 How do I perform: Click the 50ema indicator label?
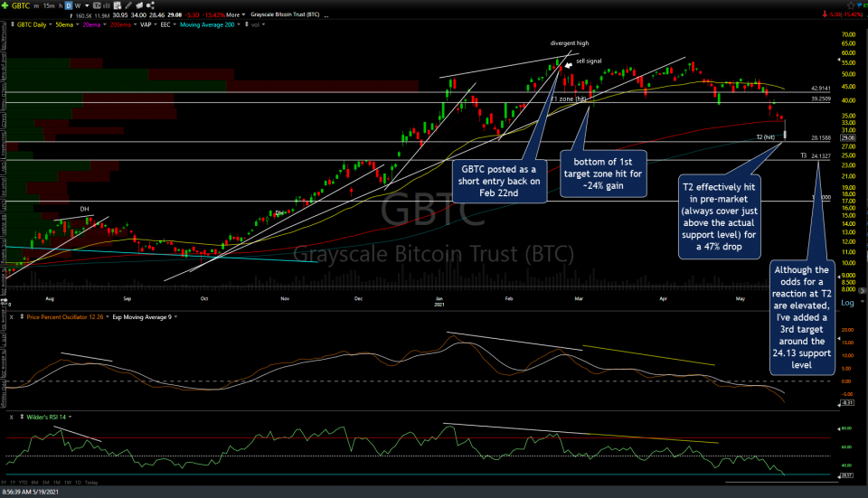[64, 24]
